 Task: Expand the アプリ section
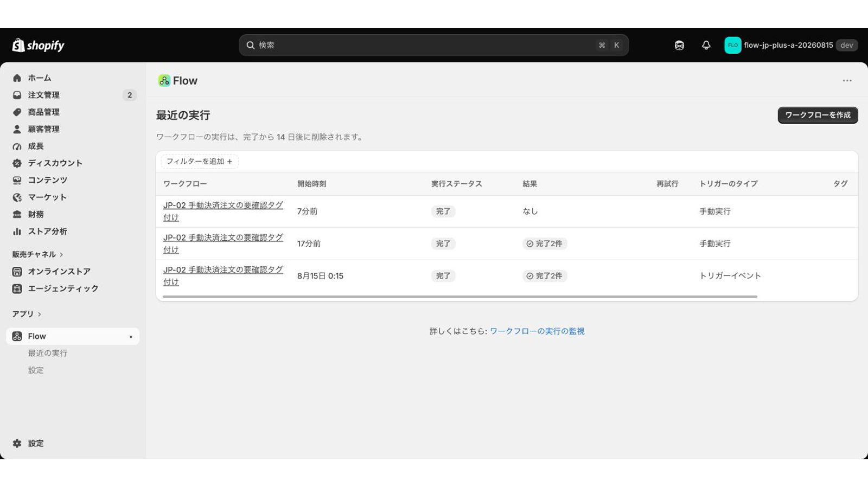tap(27, 314)
